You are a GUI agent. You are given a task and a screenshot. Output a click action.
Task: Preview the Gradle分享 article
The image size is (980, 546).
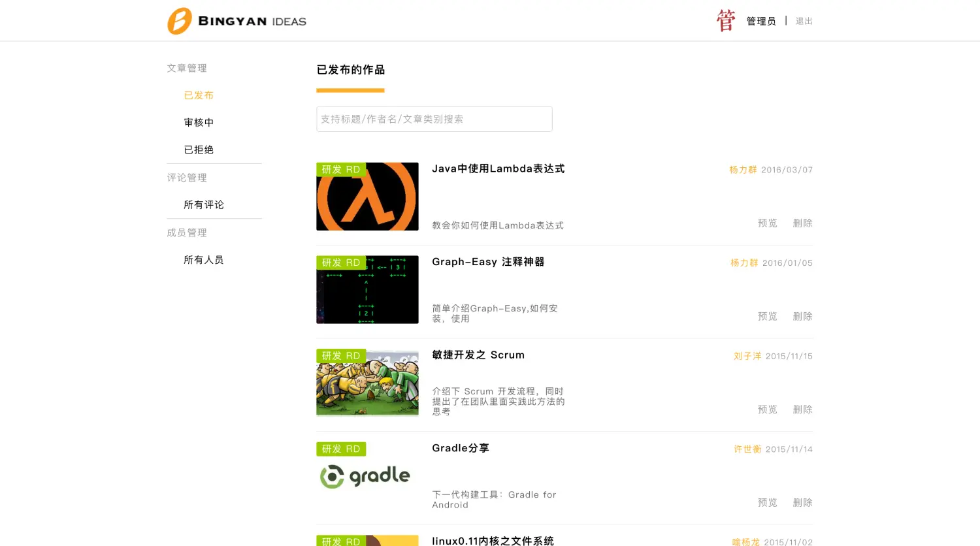[x=768, y=503]
